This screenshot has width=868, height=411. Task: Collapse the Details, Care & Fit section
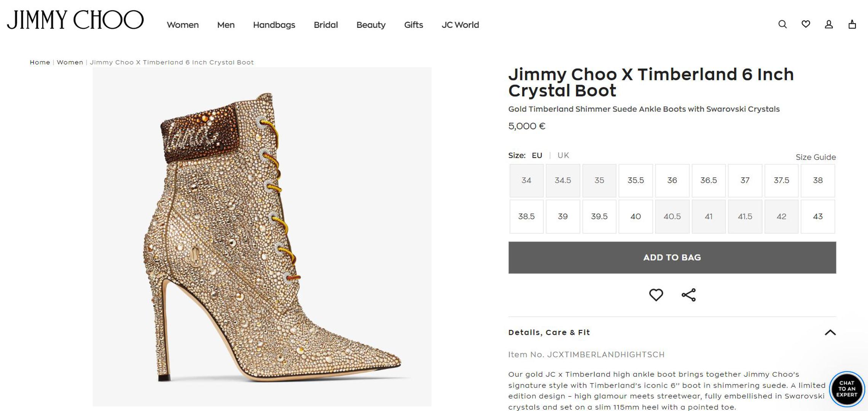pos(830,333)
